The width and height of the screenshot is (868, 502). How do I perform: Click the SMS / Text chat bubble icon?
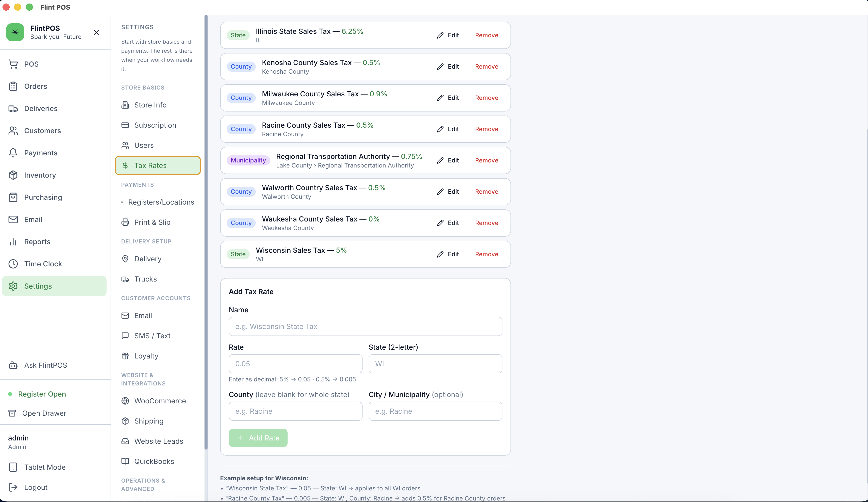click(x=125, y=336)
